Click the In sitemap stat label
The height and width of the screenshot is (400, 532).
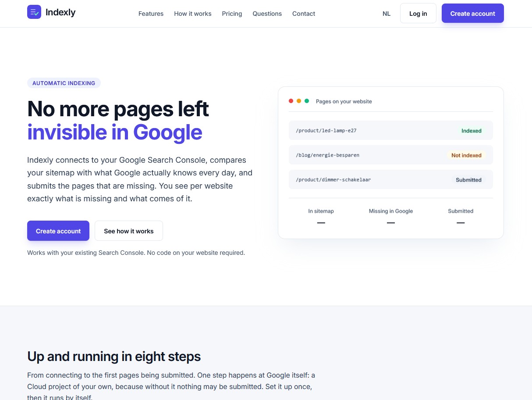click(321, 211)
